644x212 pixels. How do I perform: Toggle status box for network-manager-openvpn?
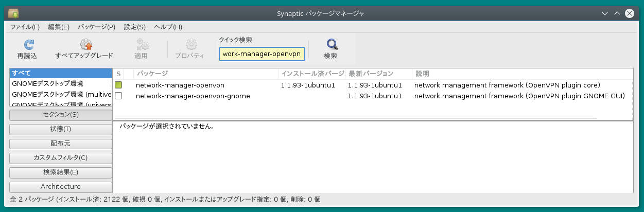[x=118, y=85]
